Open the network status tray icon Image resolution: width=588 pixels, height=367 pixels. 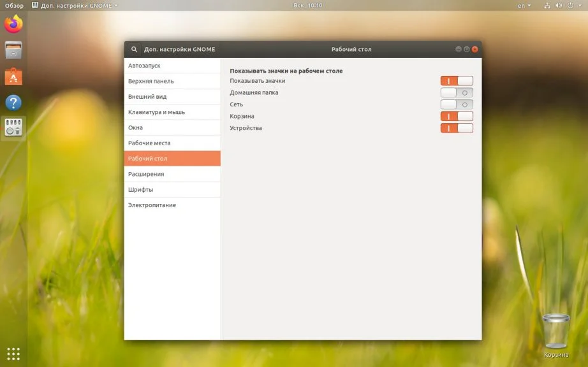click(x=547, y=5)
